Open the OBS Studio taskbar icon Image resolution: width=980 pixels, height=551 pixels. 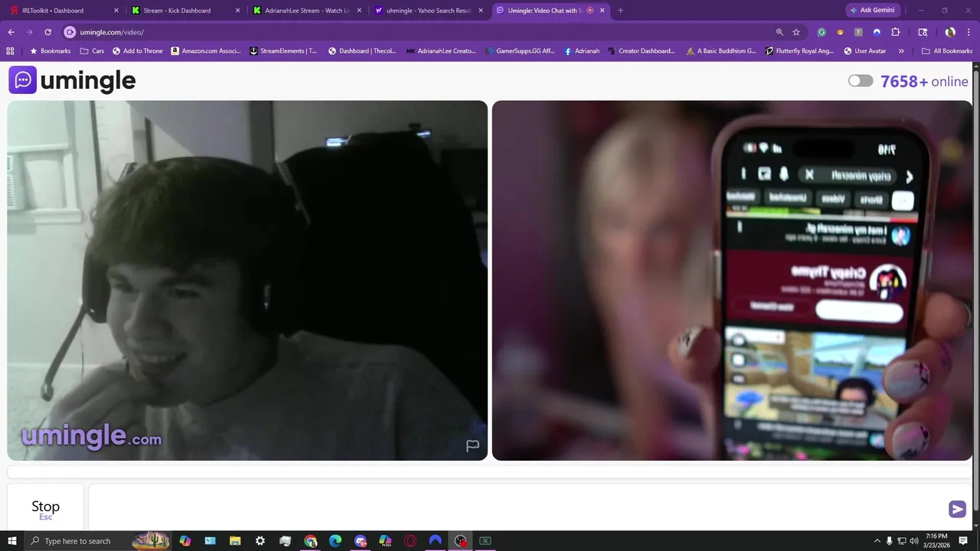pyautogui.click(x=460, y=541)
